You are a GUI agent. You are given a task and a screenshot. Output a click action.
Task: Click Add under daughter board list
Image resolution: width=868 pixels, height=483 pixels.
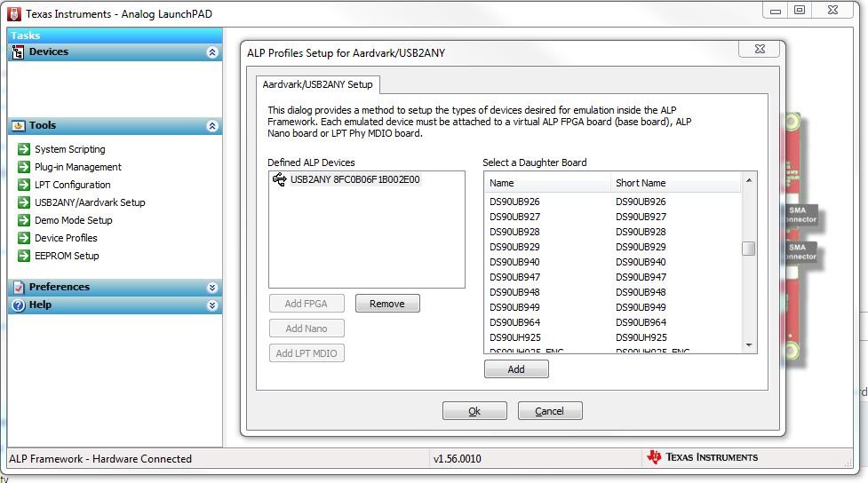pyautogui.click(x=516, y=369)
